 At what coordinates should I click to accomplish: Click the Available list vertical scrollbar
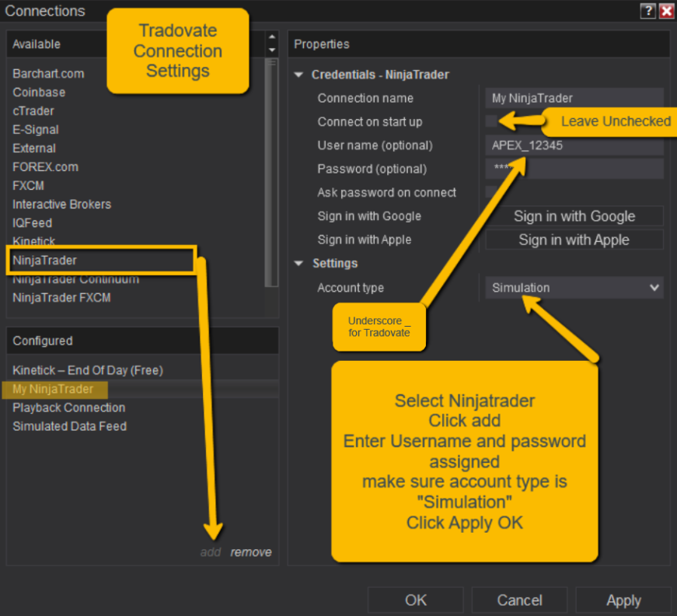(x=271, y=172)
